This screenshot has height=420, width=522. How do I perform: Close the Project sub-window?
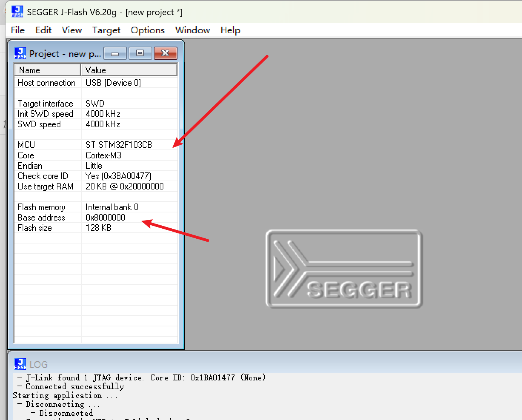coord(165,53)
